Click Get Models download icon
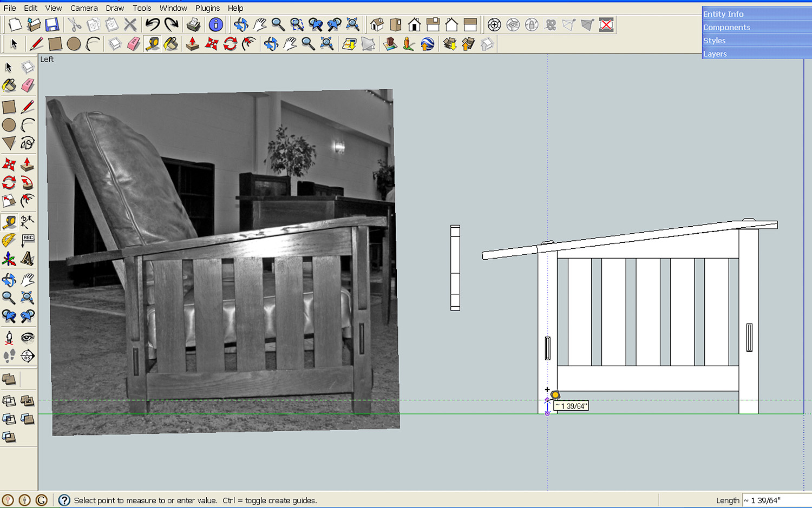The width and height of the screenshot is (812, 508). (450, 44)
